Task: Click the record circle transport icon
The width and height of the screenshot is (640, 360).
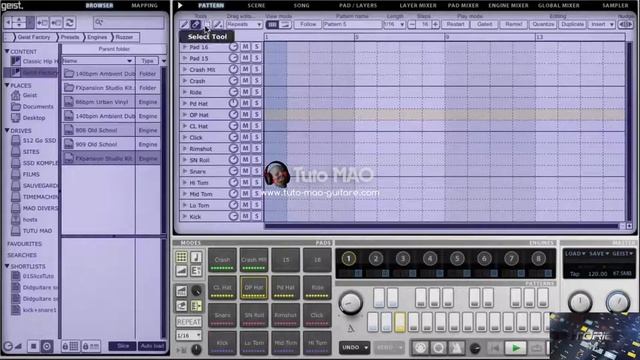Action: 438,348
